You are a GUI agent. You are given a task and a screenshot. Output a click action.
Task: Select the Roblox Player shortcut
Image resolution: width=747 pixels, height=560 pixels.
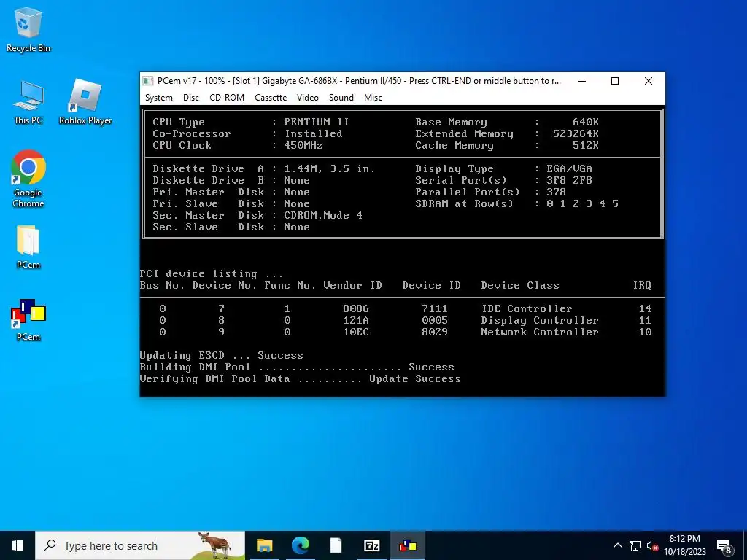coord(85,102)
